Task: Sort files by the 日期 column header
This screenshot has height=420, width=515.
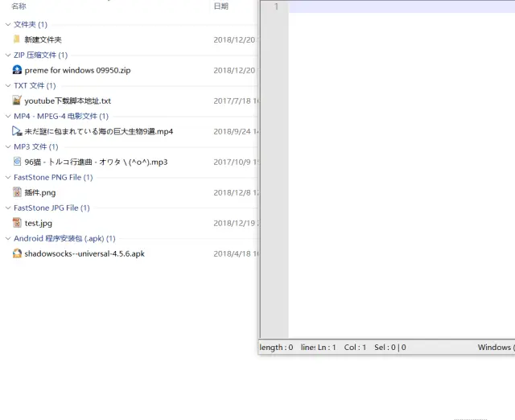Action: [221, 6]
